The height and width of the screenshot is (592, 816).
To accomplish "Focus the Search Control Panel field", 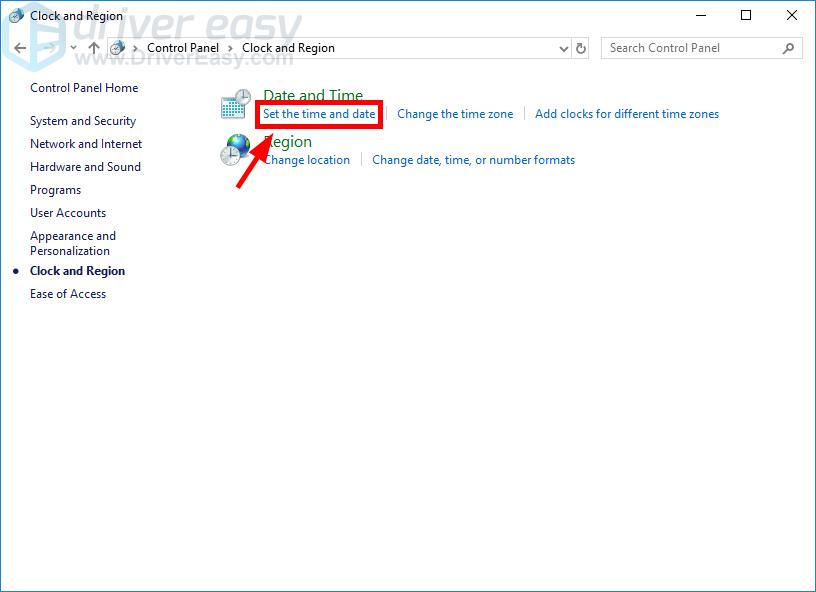I will click(x=690, y=48).
